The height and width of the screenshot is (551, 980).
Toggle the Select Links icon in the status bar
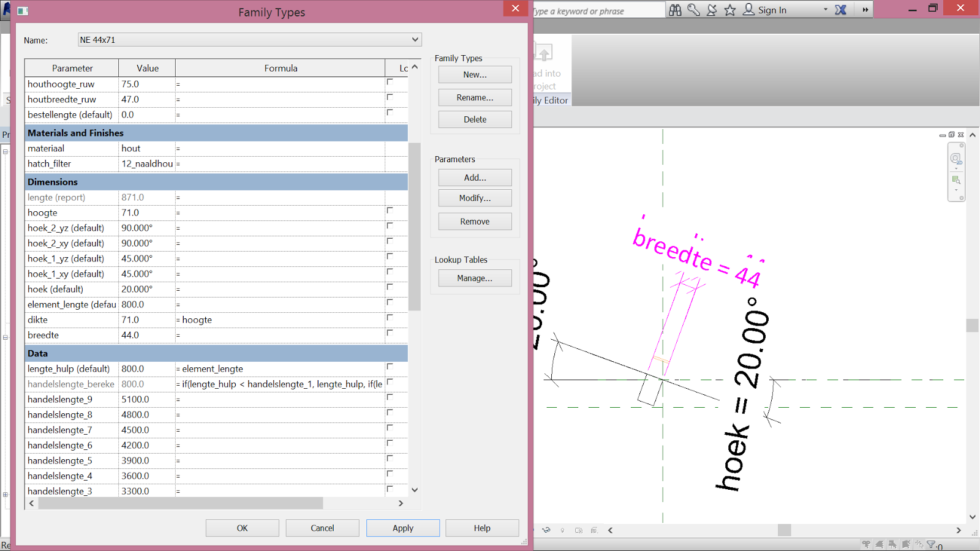pos(866,544)
